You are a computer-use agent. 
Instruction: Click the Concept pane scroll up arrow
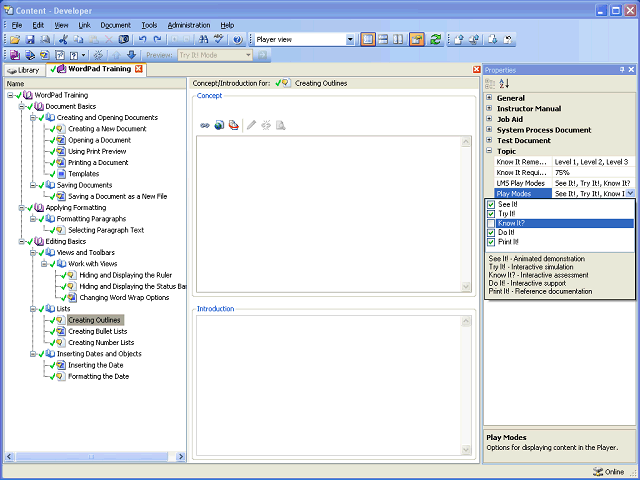tap(466, 142)
